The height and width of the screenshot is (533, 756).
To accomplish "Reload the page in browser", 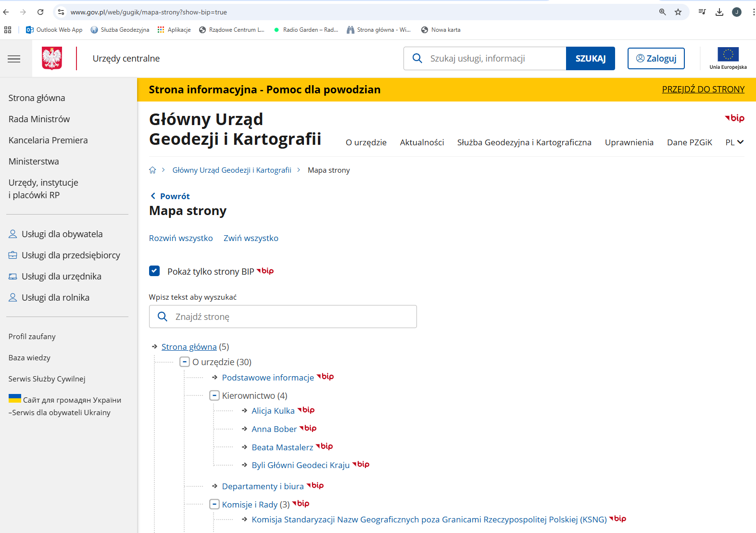I will click(40, 12).
